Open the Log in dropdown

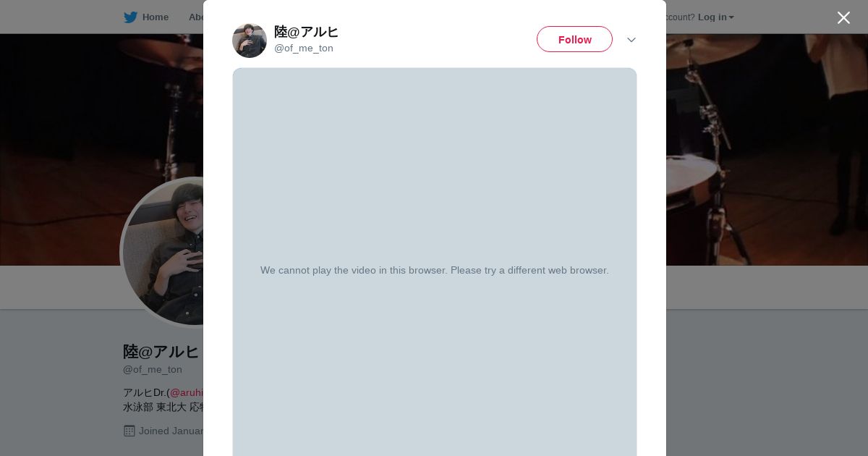715,17
